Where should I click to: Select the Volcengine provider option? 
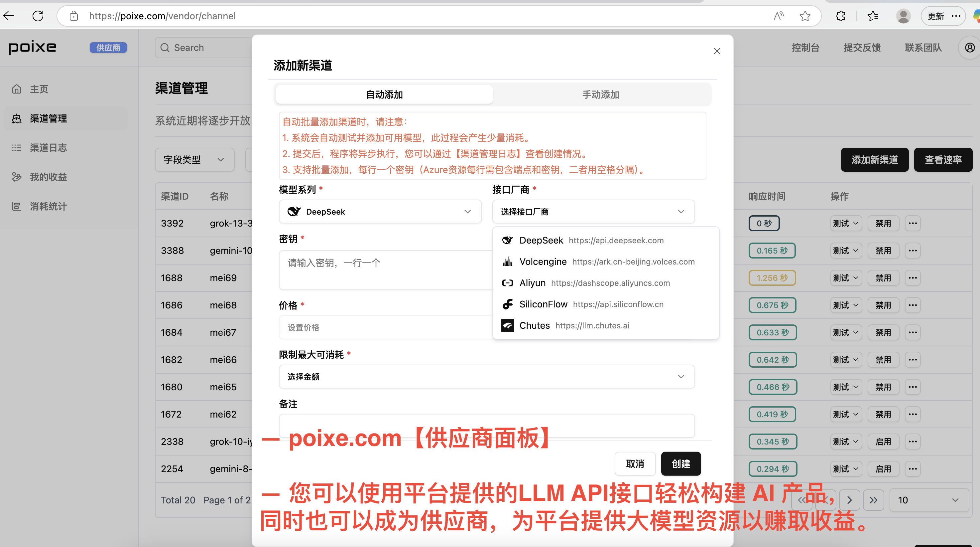pos(606,262)
